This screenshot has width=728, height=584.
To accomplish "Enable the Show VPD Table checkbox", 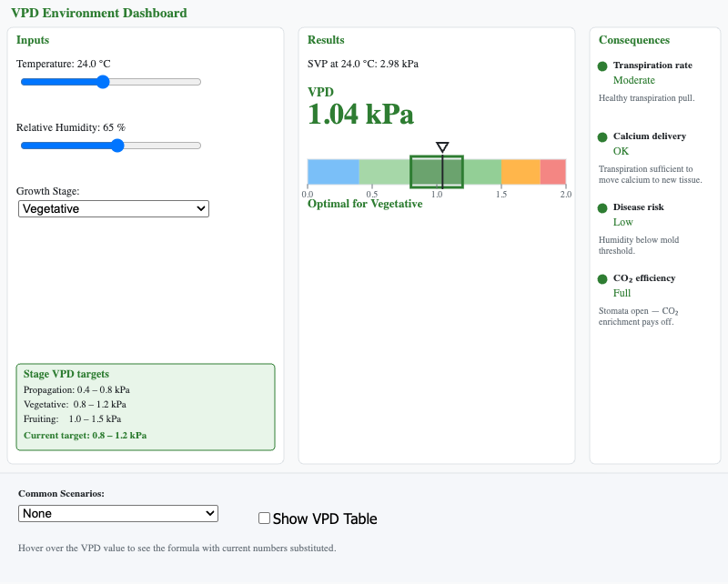I will point(264,519).
